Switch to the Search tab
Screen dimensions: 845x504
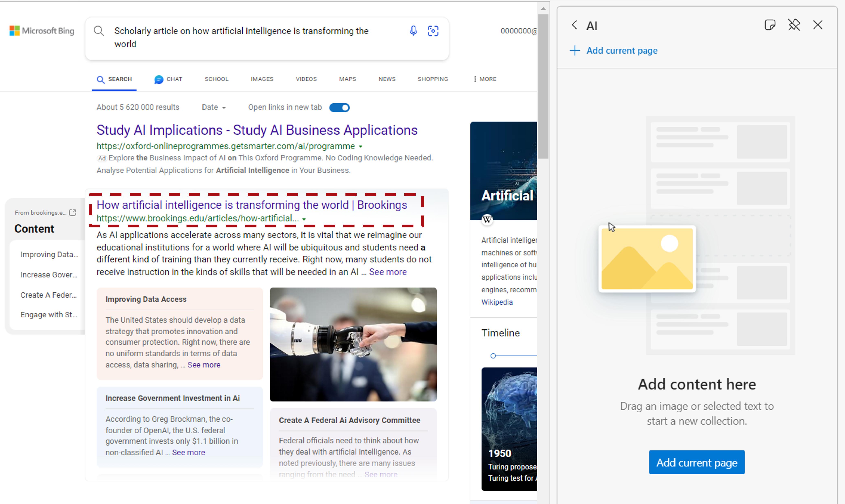click(114, 79)
